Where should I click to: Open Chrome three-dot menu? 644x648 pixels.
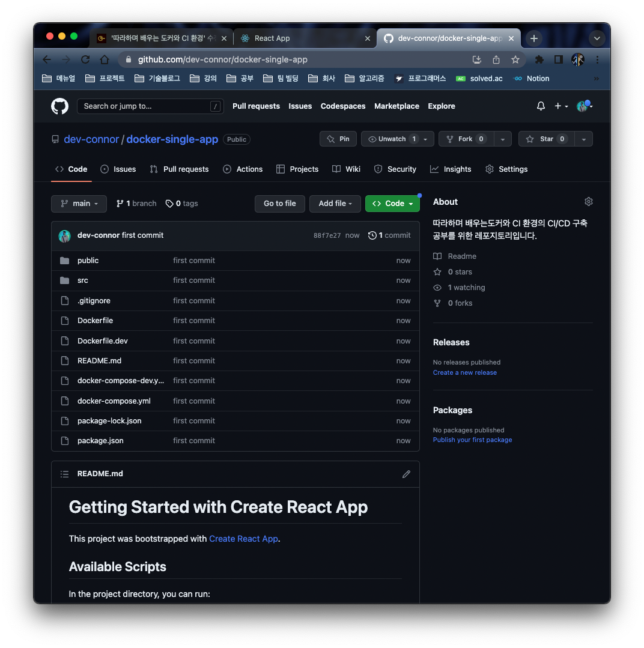(x=597, y=59)
